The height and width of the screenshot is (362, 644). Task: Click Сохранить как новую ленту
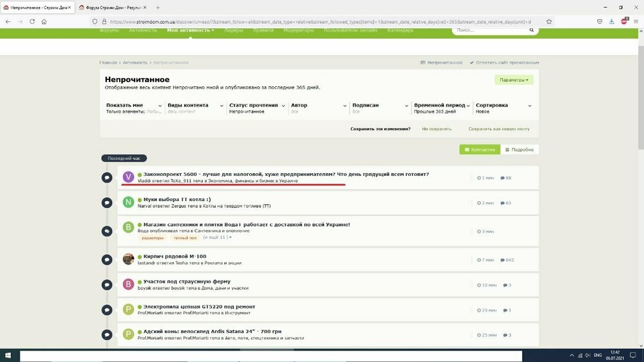pyautogui.click(x=499, y=129)
